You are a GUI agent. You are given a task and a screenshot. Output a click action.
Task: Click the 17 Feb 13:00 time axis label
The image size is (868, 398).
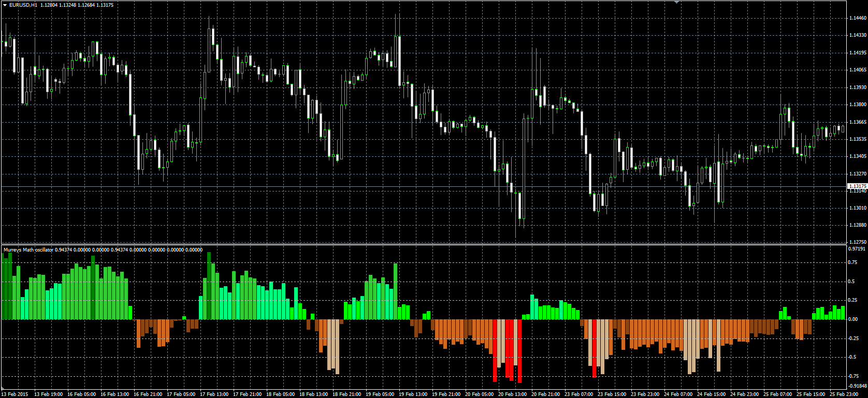tap(214, 394)
